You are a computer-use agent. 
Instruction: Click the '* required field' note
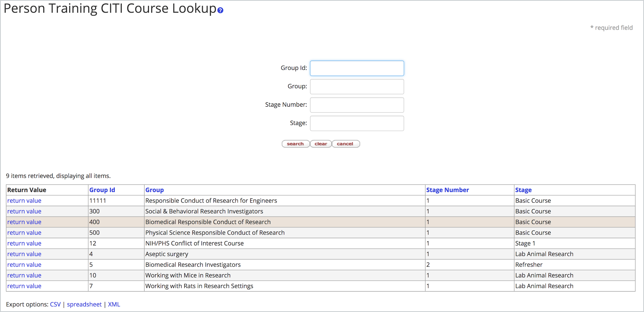(611, 28)
